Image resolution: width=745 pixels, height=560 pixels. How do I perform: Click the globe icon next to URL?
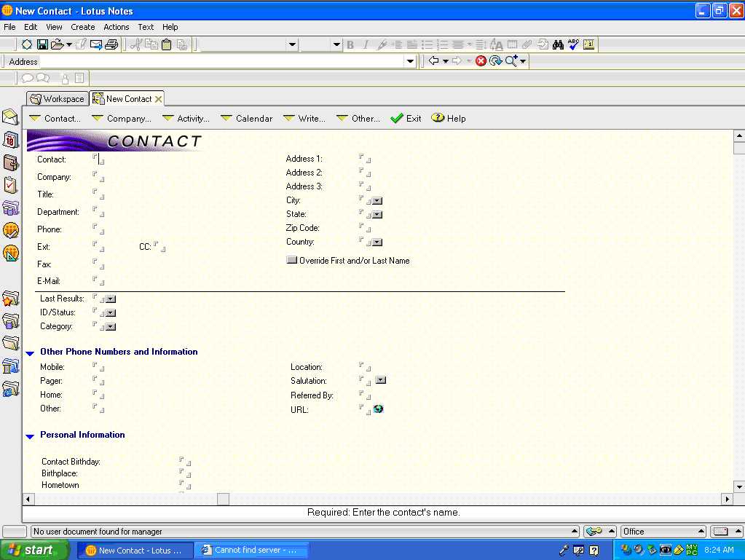pyautogui.click(x=378, y=409)
